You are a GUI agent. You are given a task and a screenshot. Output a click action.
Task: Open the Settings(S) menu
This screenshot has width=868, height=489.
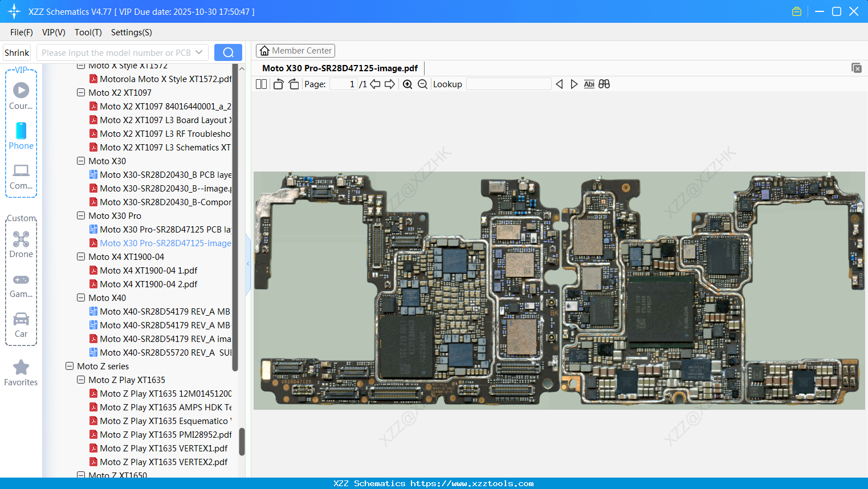pos(131,32)
